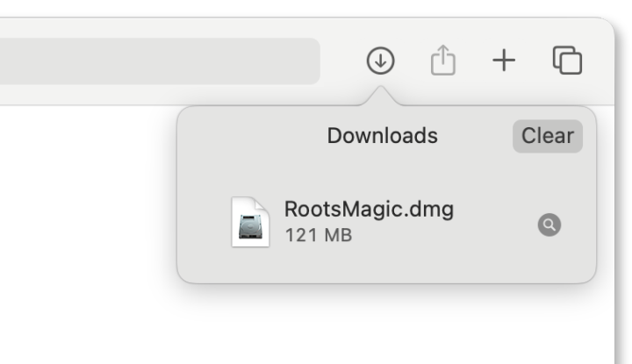This screenshot has width=632, height=364.
Task: Click toolbar space between share and plus icons
Action: 473,61
